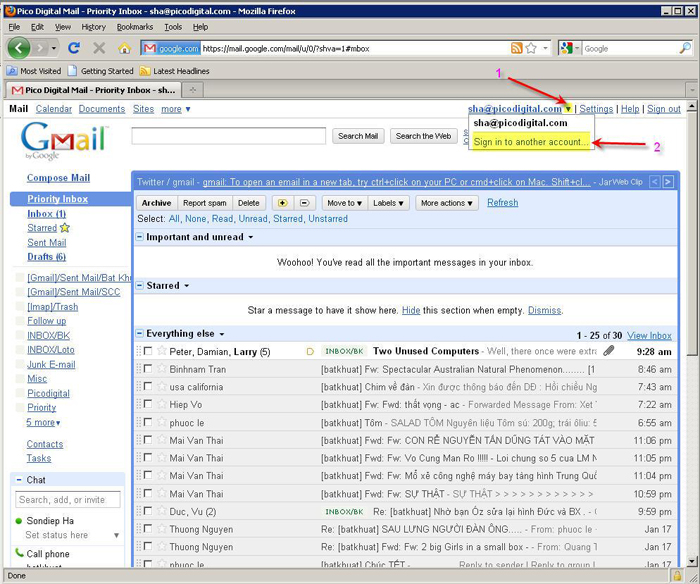700x584 pixels.
Task: Go back with the Firefox back arrow
Action: [x=19, y=48]
